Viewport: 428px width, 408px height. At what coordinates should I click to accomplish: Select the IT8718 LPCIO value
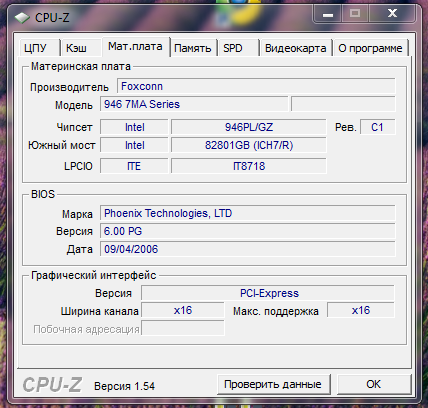point(249,166)
